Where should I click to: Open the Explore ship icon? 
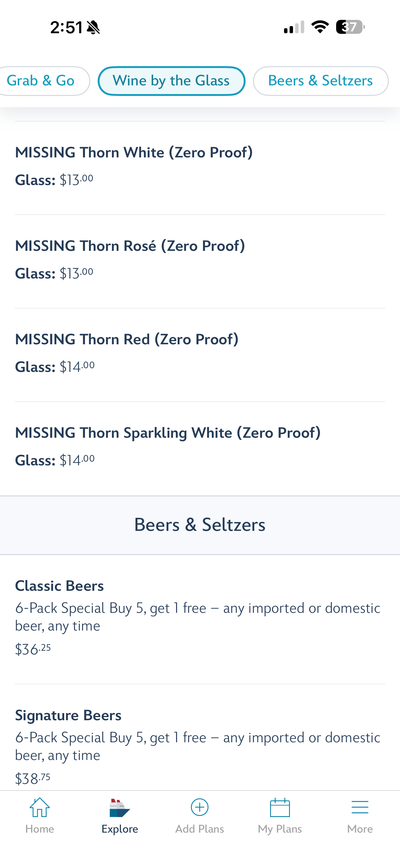click(x=119, y=808)
